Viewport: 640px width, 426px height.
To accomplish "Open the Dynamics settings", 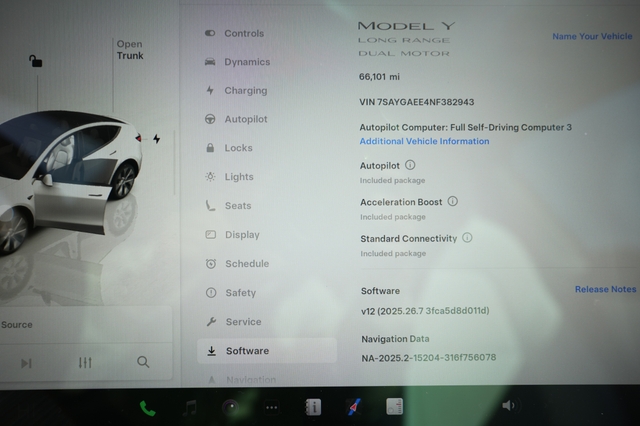I will [238, 62].
